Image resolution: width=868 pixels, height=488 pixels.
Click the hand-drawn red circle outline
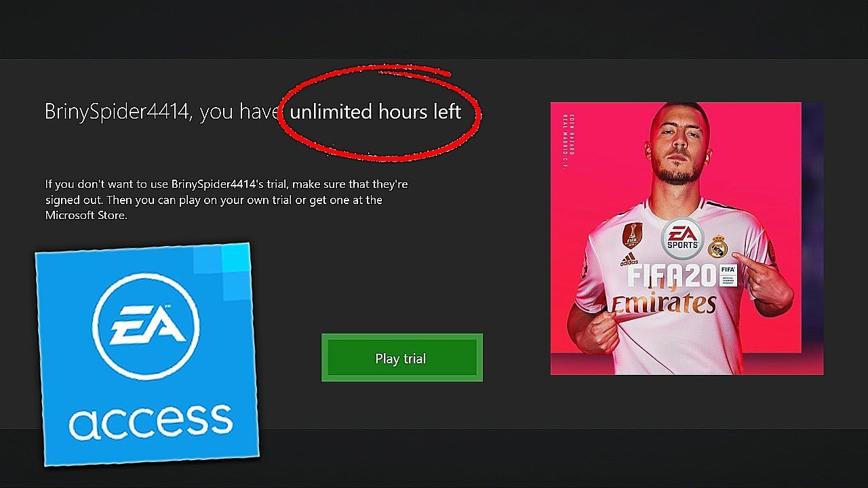point(380,112)
